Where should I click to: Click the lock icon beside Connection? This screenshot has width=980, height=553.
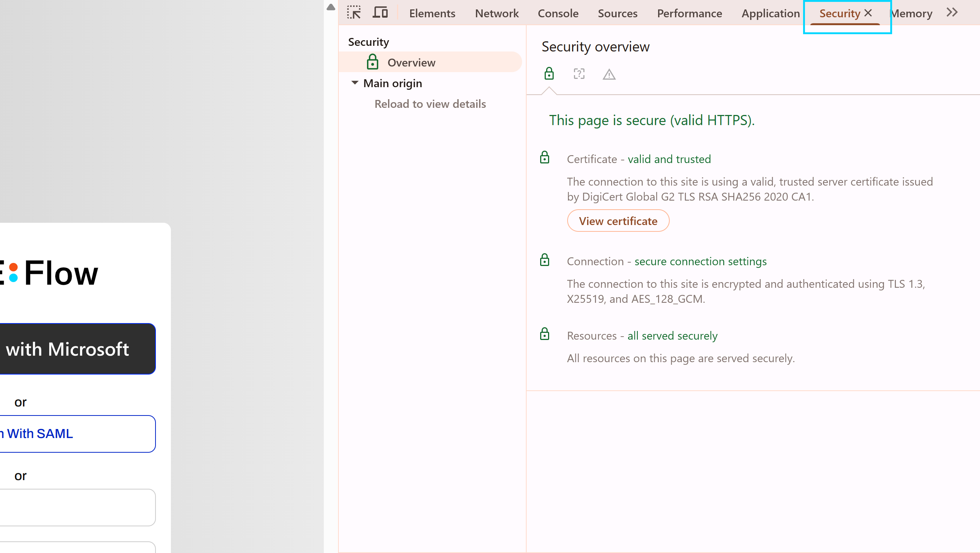click(544, 260)
